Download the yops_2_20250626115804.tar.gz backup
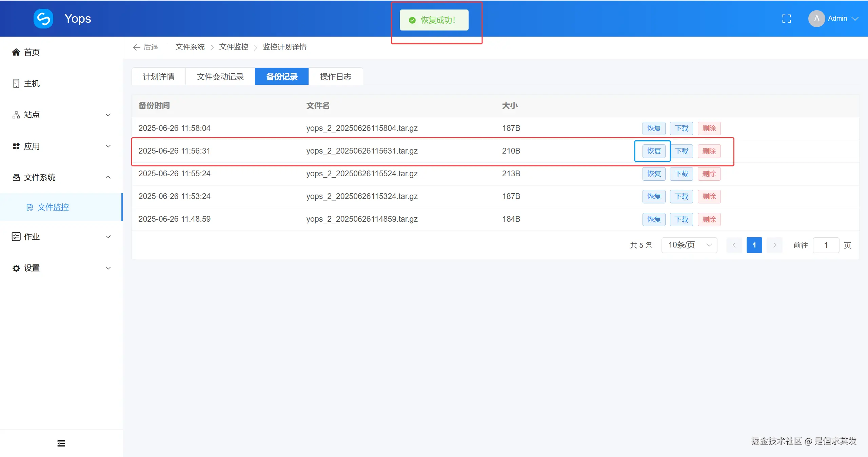868x457 pixels. coord(681,128)
